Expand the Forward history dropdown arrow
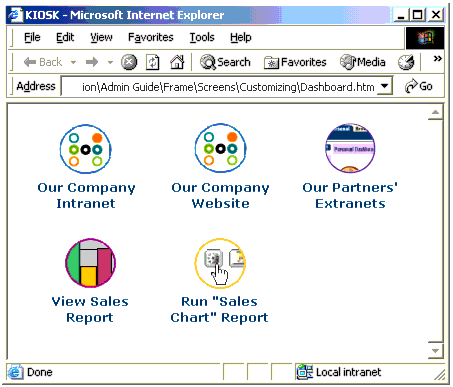453x387 pixels. click(110, 62)
